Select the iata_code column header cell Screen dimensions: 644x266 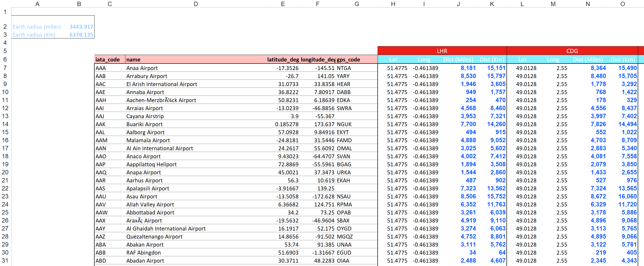tap(110, 60)
